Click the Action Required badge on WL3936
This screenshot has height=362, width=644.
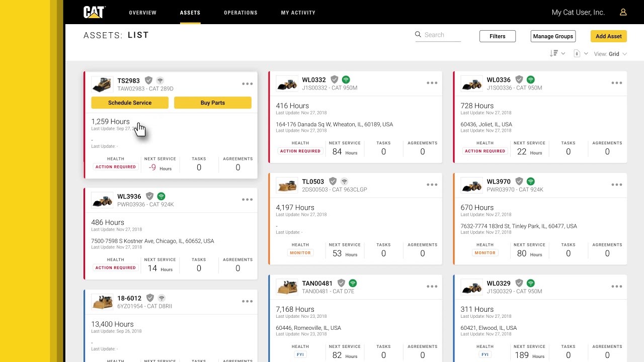[x=116, y=268]
